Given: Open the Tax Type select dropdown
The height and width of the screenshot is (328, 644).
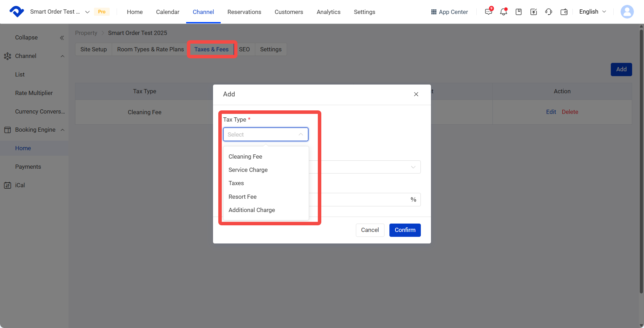Looking at the screenshot, I should tap(265, 134).
